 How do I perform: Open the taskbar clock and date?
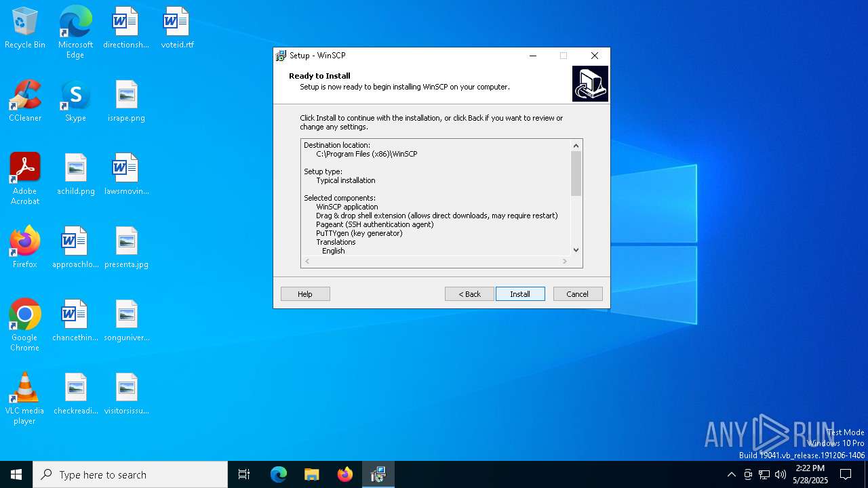(810, 474)
